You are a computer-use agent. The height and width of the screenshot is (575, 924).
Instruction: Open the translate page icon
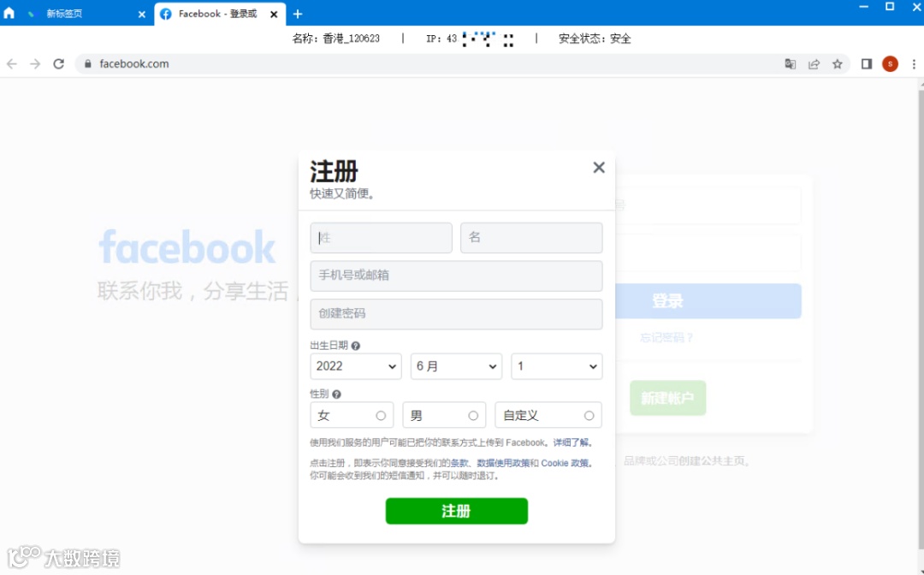tap(791, 63)
